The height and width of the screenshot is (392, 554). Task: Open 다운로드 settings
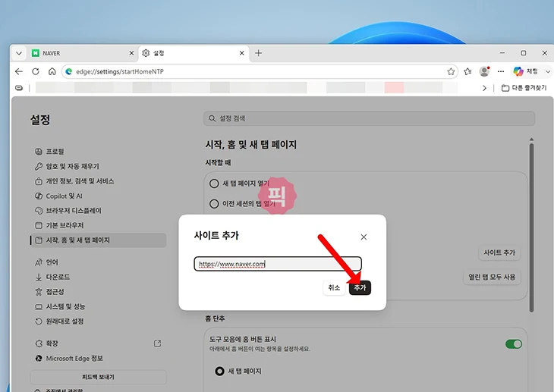tap(98, 277)
